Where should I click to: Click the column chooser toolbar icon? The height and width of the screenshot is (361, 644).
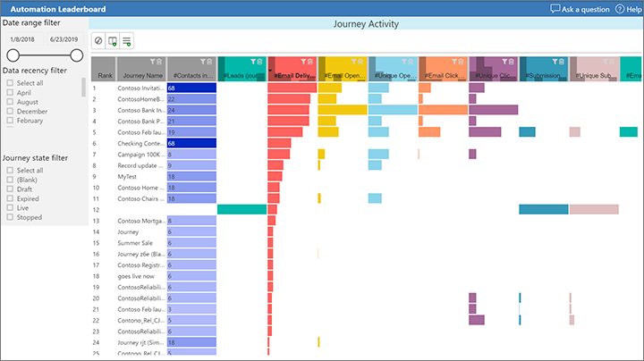112,40
